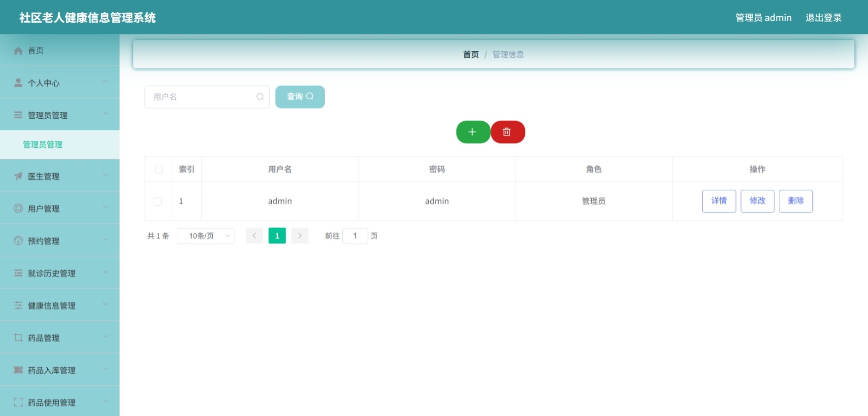This screenshot has width=868, height=416.
Task: Click the home icon beside 首页 in sidebar
Action: click(x=18, y=51)
